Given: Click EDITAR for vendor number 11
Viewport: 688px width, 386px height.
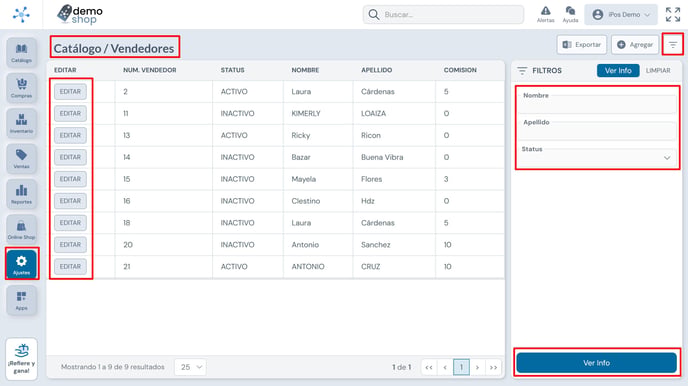Looking at the screenshot, I should point(70,114).
